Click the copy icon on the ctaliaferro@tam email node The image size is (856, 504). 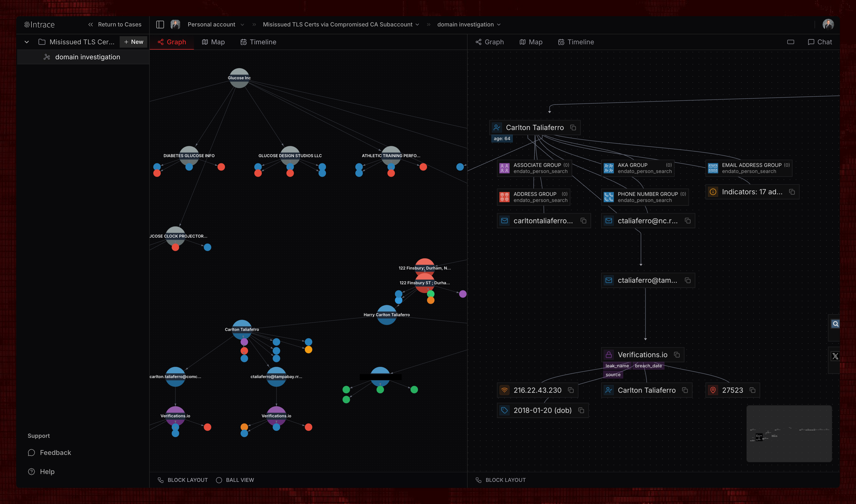(x=688, y=280)
